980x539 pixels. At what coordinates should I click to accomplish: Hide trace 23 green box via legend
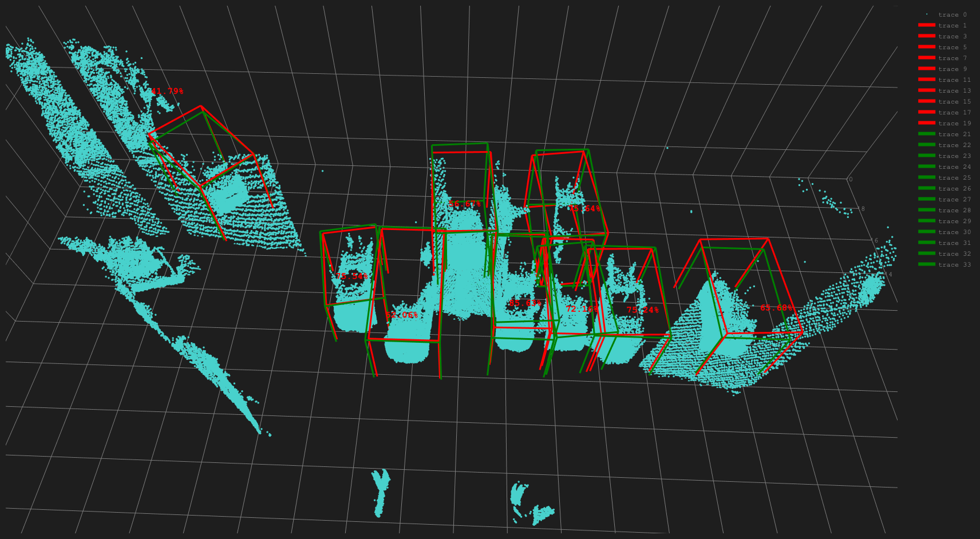point(954,156)
